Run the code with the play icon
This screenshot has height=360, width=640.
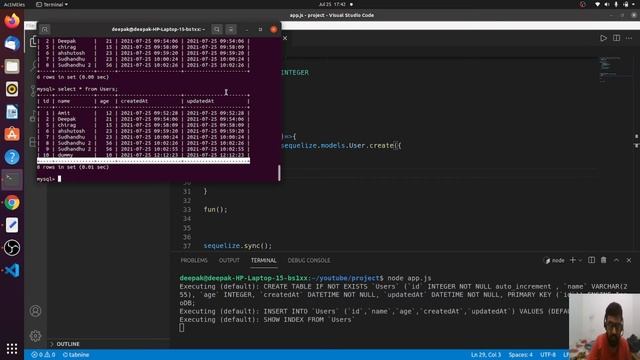pyautogui.click(x=603, y=38)
